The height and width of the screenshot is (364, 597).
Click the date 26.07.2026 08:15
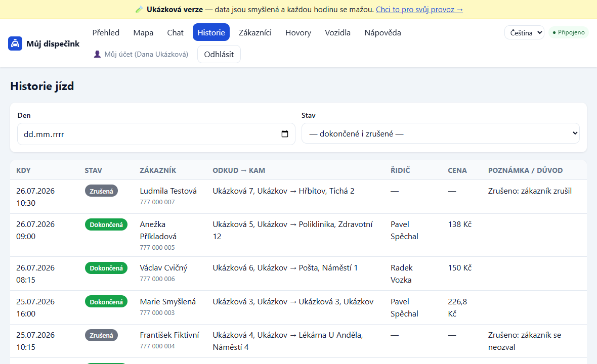point(35,274)
